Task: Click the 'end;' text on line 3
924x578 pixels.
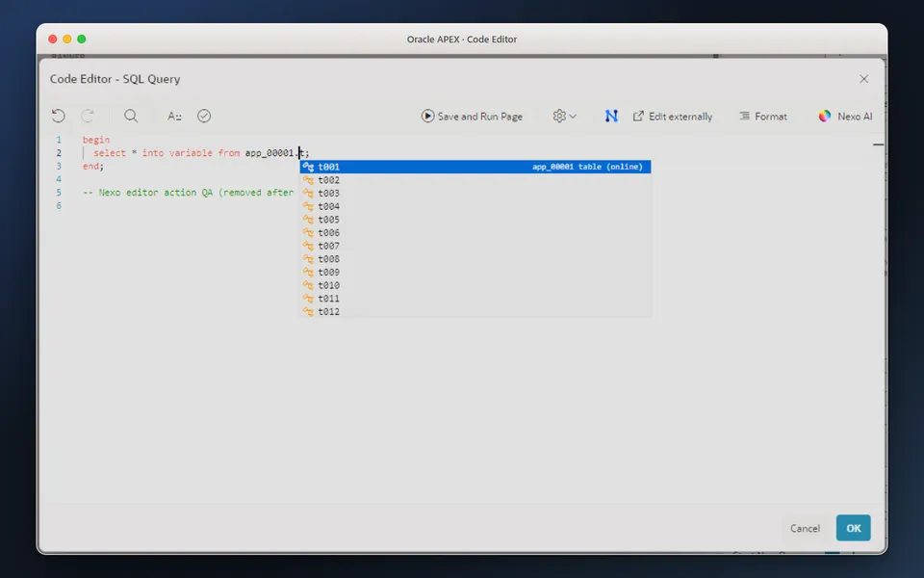Action: 93,167
